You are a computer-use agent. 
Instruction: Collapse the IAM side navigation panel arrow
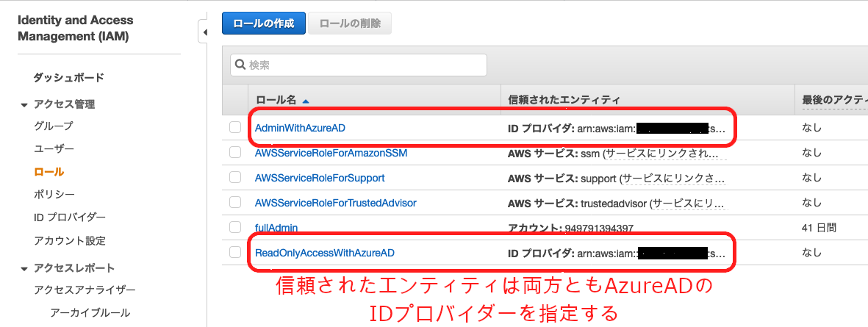204,32
